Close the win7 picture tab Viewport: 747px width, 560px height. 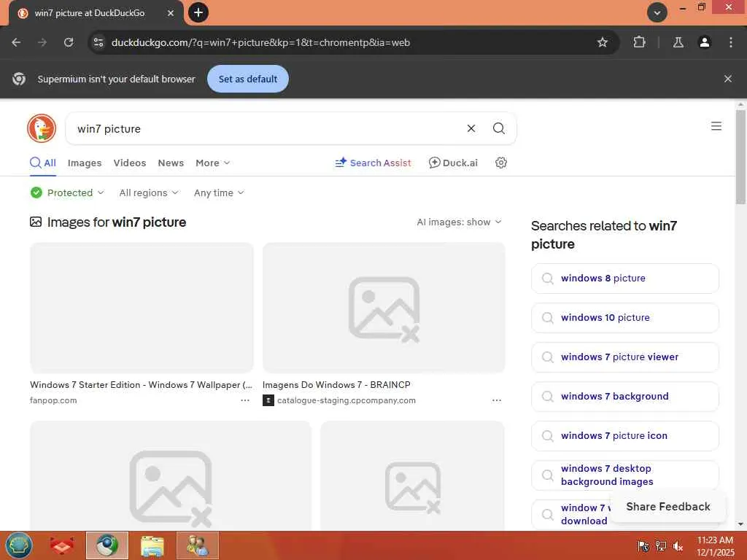pos(171,13)
